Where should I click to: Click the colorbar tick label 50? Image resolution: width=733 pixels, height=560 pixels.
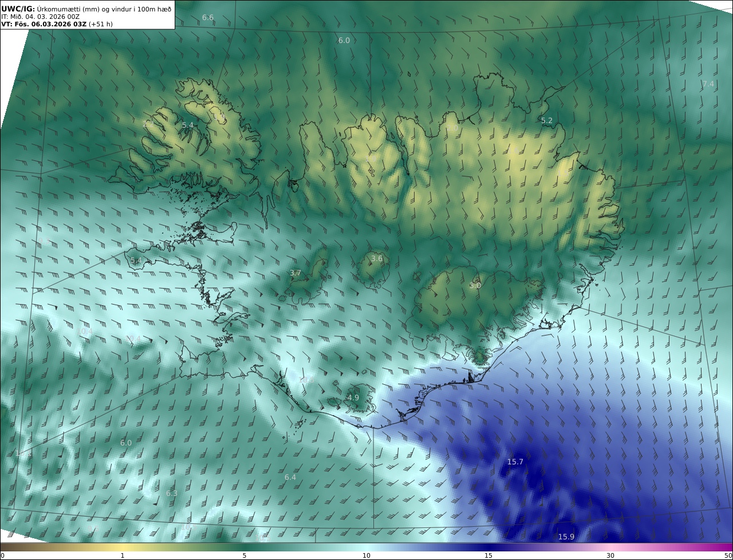(728, 555)
